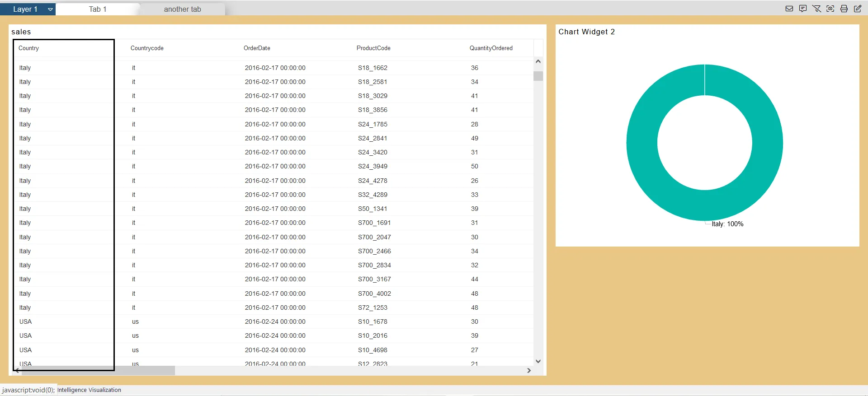
Task: Sort by the Country column header
Action: click(x=28, y=48)
